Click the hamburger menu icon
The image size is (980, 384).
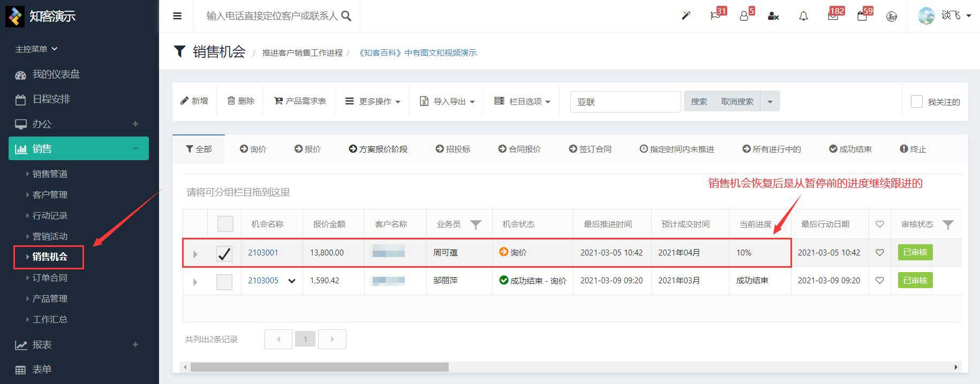pos(177,16)
